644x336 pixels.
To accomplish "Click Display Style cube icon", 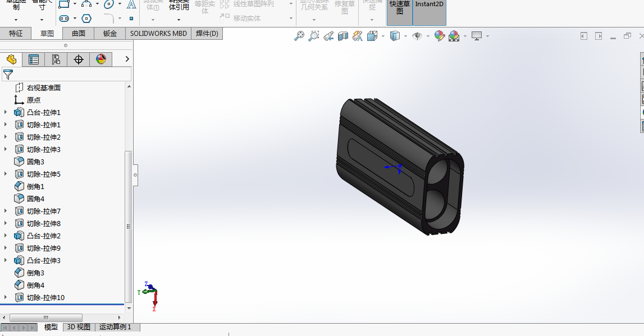I will 395,36.
